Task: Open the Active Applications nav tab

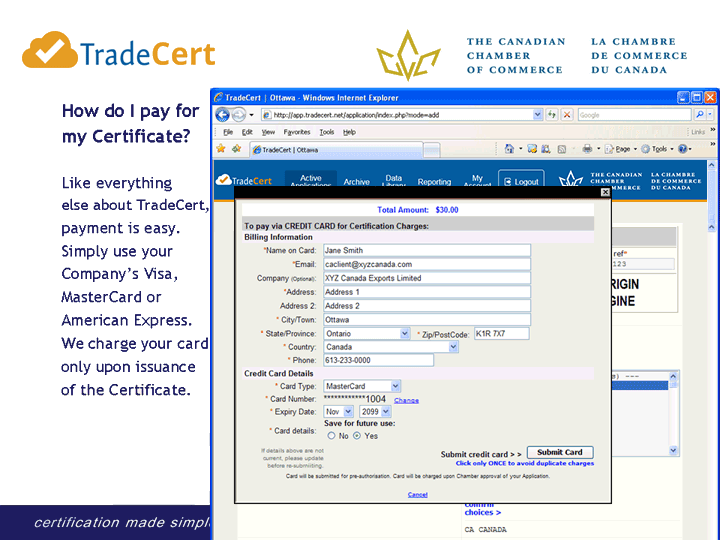Action: (311, 179)
